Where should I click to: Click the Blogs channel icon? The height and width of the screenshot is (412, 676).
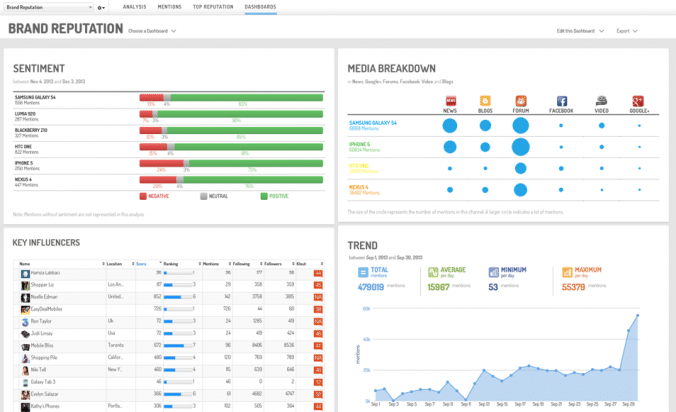(x=485, y=101)
